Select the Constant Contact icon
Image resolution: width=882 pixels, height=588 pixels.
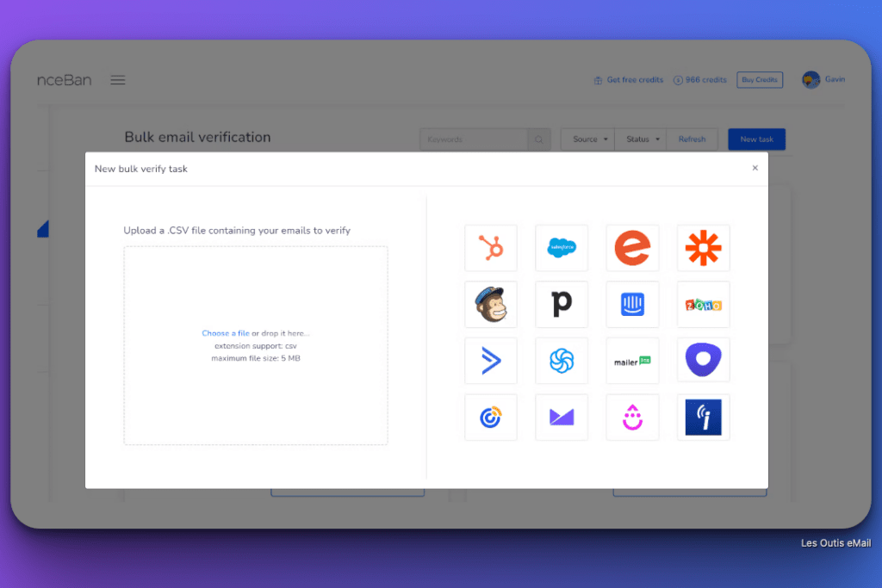coord(490,417)
